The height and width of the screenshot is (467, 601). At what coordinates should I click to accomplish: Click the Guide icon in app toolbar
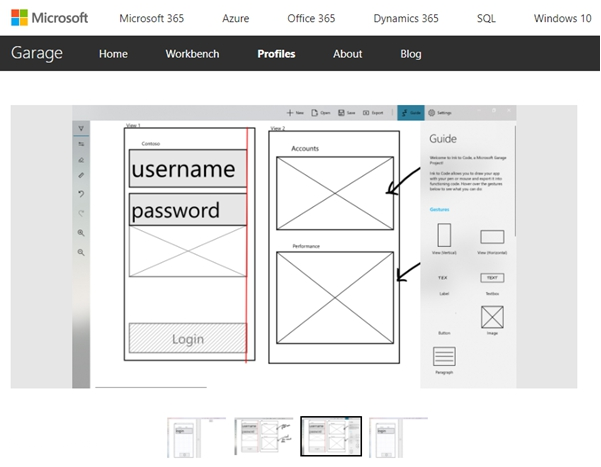coord(409,114)
